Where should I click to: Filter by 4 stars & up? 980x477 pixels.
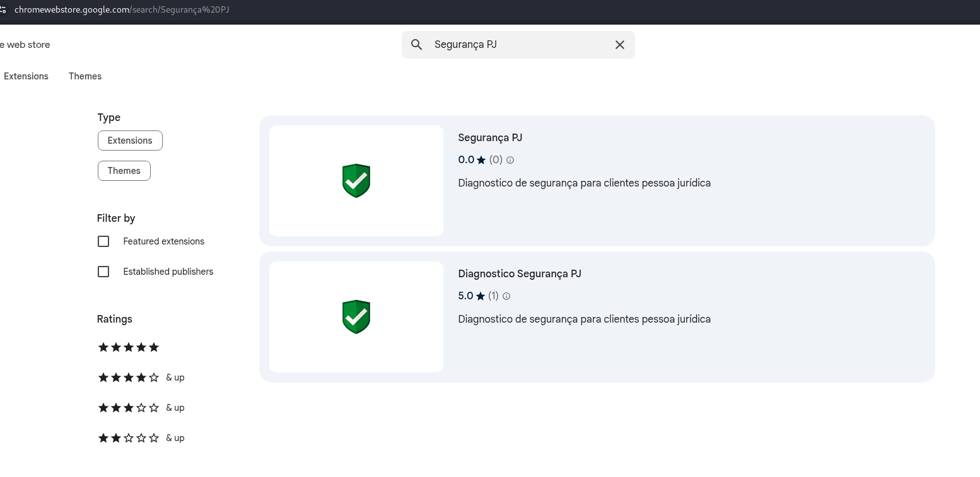click(141, 377)
